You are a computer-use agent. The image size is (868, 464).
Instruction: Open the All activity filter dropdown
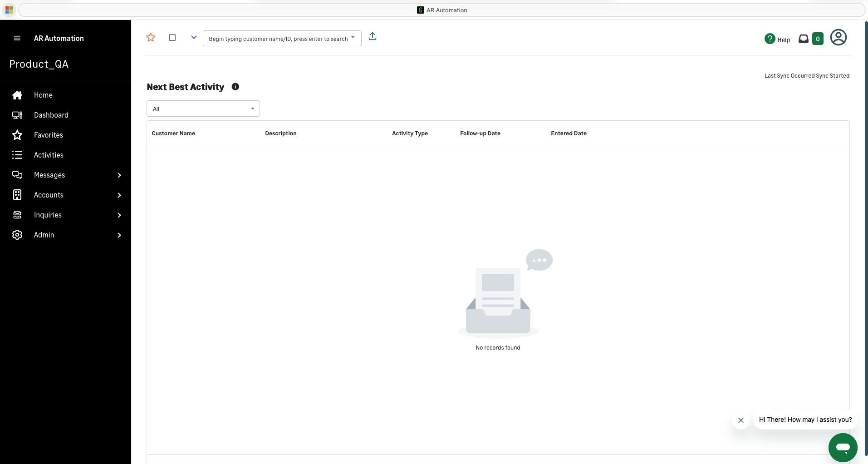[202, 109]
